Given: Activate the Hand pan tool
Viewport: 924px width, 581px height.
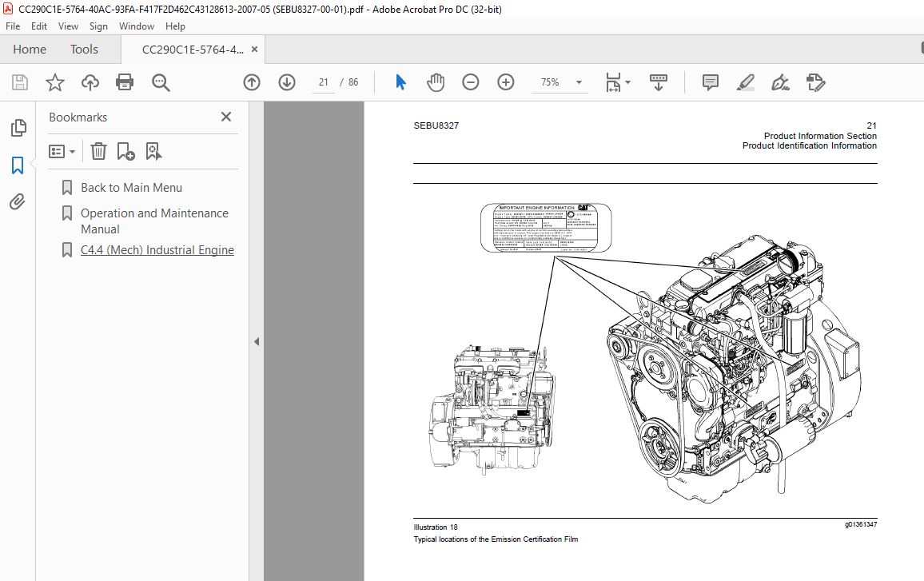Looking at the screenshot, I should click(x=436, y=82).
